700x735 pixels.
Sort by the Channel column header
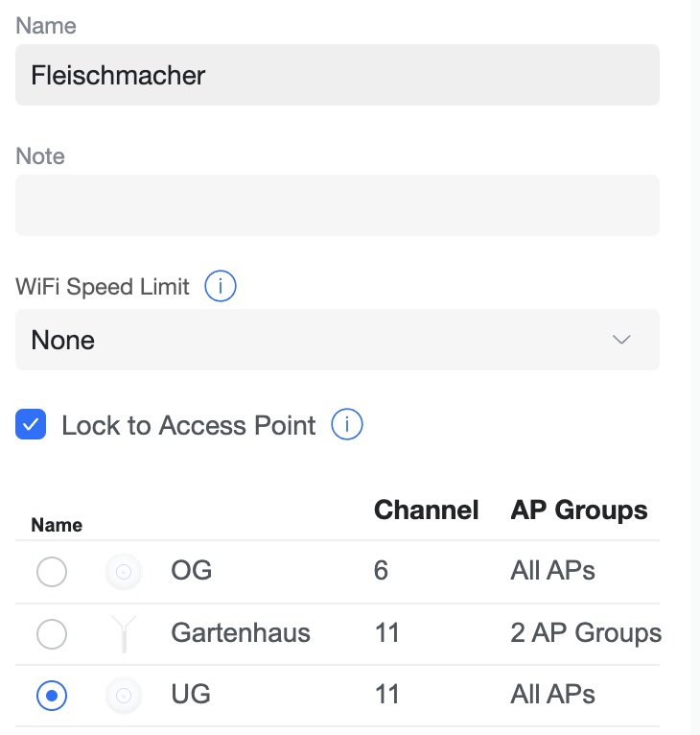426,510
